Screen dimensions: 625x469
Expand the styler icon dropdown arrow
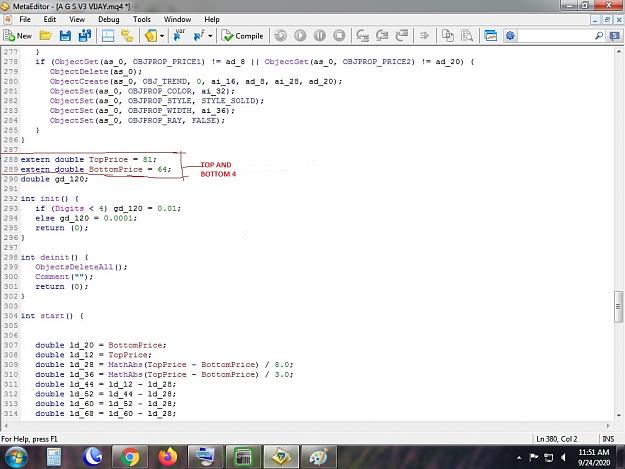162,36
